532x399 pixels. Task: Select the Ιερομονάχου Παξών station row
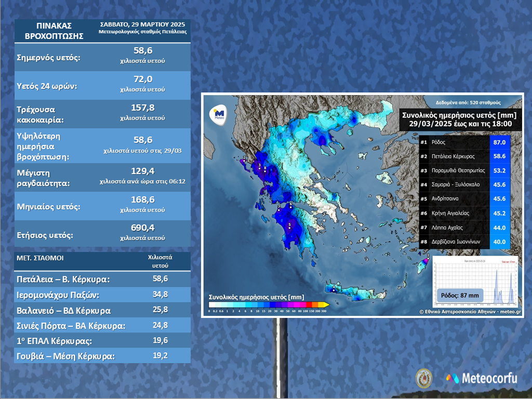(x=102, y=295)
